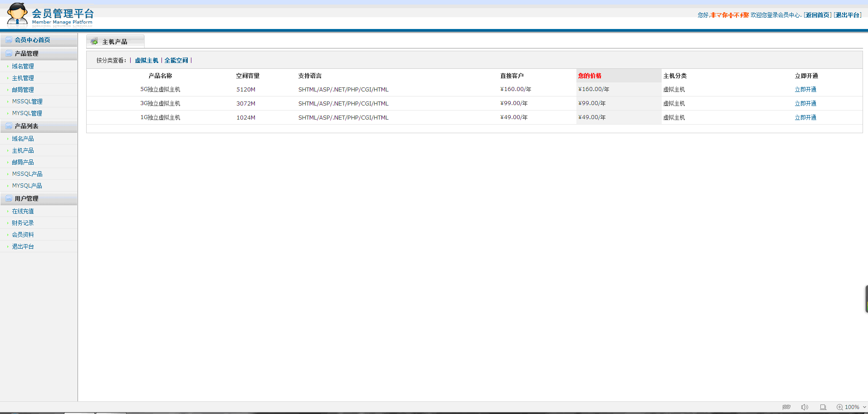Open 域名管理 in the sidebar
The height and width of the screenshot is (414, 868).
click(x=23, y=66)
